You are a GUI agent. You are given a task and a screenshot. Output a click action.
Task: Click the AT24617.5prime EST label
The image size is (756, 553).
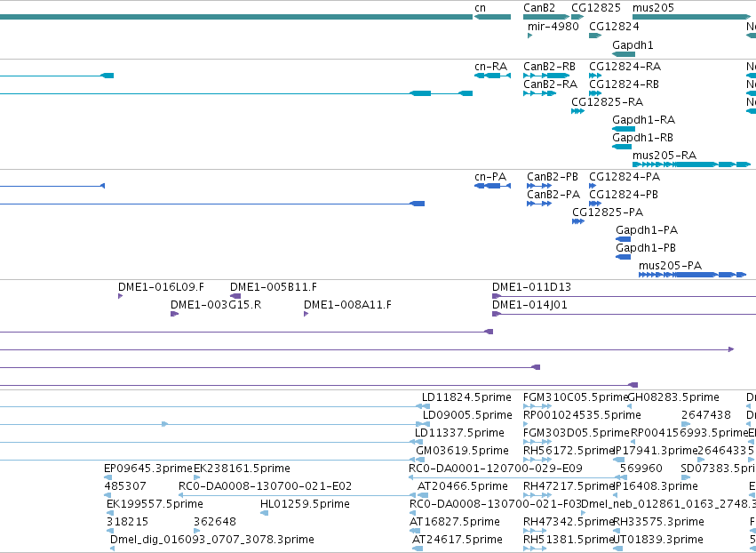pyautogui.click(x=458, y=540)
